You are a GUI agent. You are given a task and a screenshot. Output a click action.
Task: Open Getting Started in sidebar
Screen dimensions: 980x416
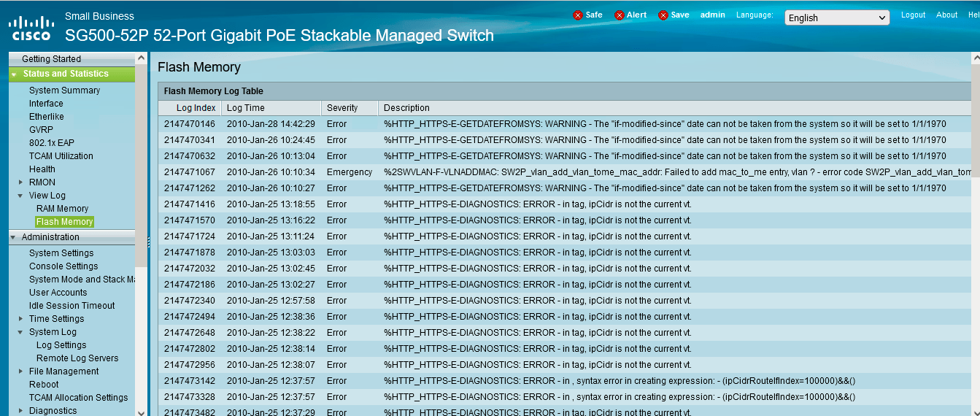pyautogui.click(x=51, y=59)
